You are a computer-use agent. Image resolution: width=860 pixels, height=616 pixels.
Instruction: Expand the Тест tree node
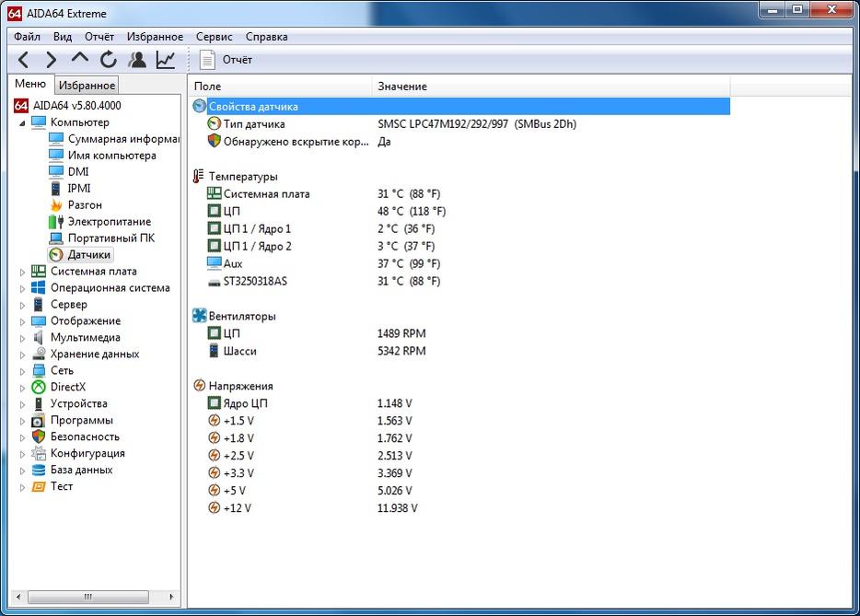(22, 487)
